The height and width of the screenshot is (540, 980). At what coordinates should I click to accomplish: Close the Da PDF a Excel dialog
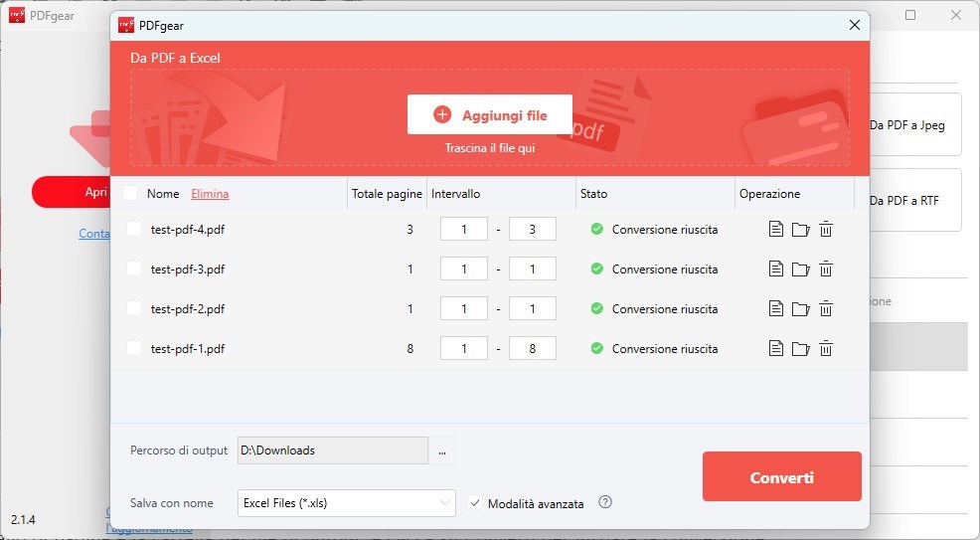point(855,25)
